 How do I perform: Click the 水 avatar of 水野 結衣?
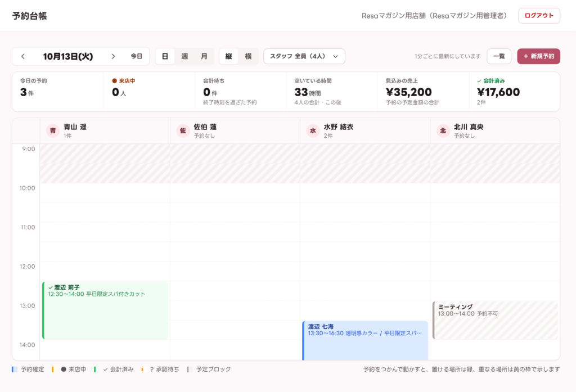313,131
